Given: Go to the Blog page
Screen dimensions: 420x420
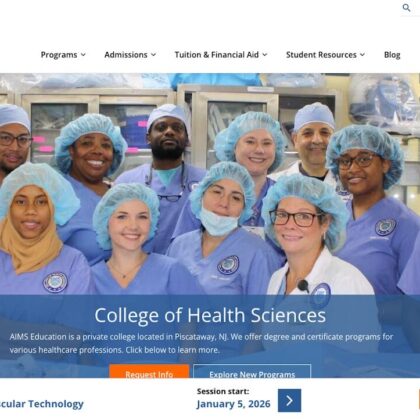Looking at the screenshot, I should coord(392,55).
